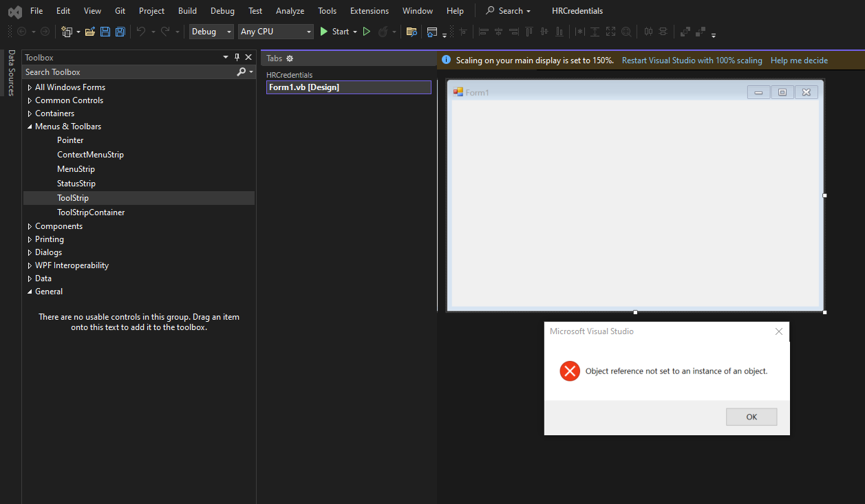Click the Align Bottoms icon
Image resolution: width=865 pixels, height=504 pixels.
click(559, 32)
